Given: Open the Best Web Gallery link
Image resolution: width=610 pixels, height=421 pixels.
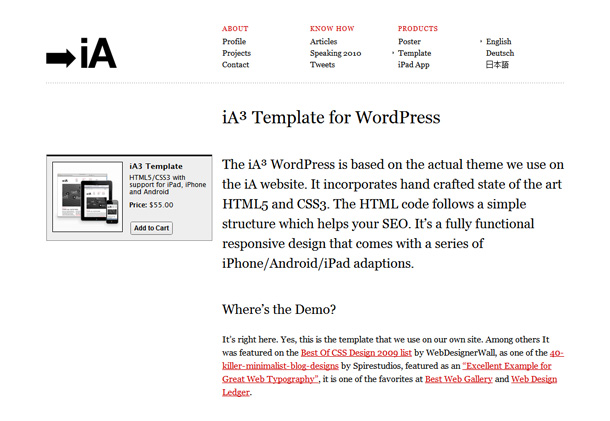Looking at the screenshot, I should pyautogui.click(x=459, y=379).
